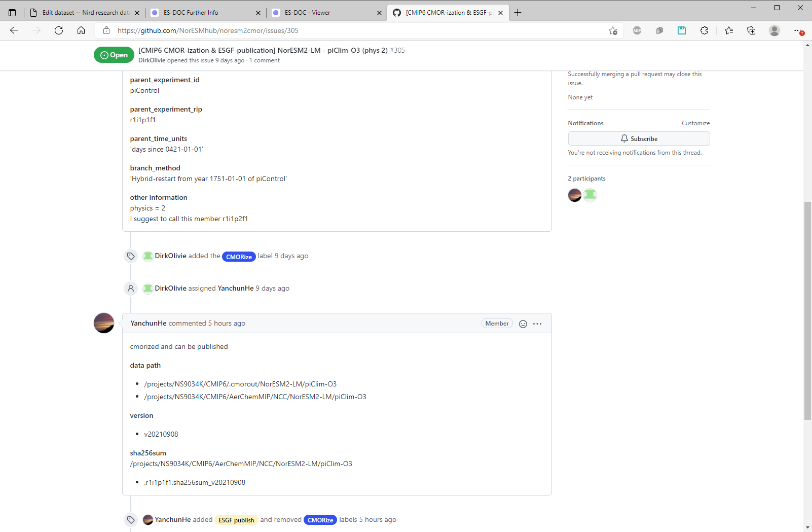Open the browser profile avatar icon

(x=774, y=30)
